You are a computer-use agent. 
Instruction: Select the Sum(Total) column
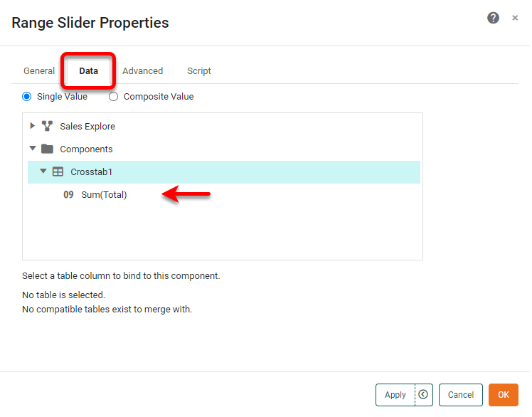pos(104,194)
